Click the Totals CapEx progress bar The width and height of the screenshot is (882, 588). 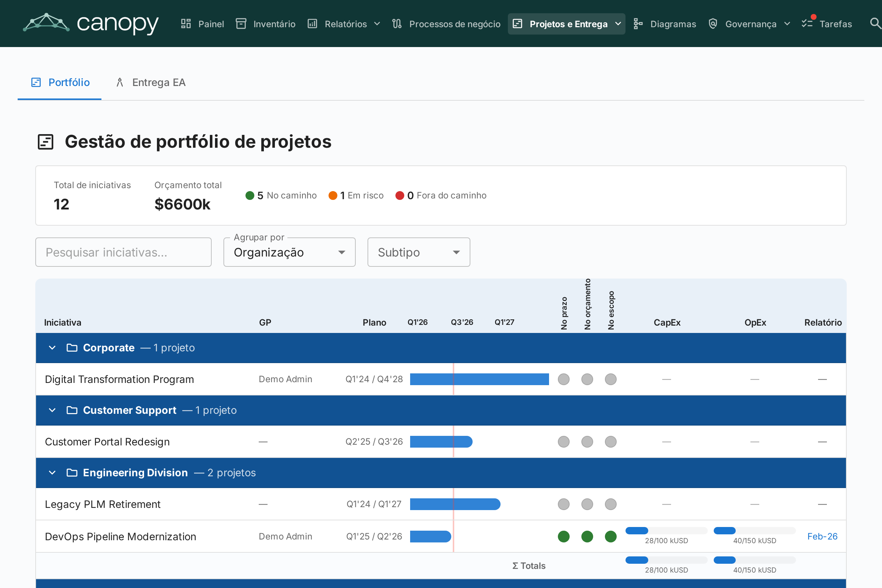coord(666,560)
